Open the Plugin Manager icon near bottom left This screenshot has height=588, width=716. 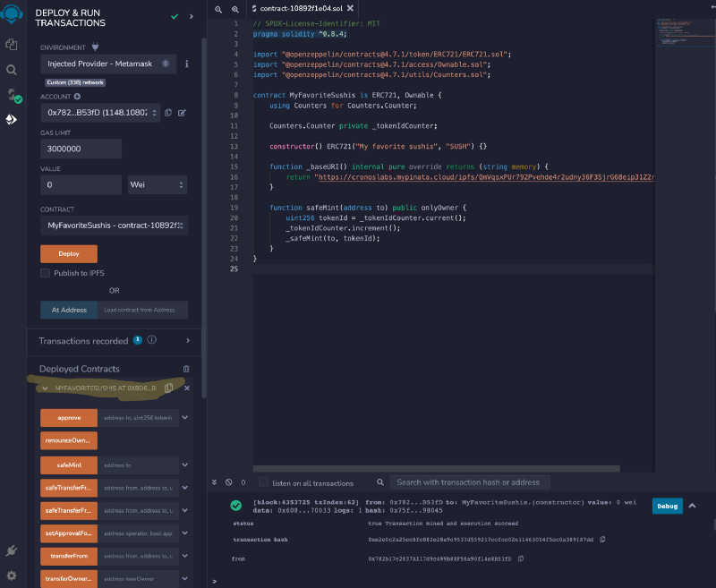tap(12, 553)
